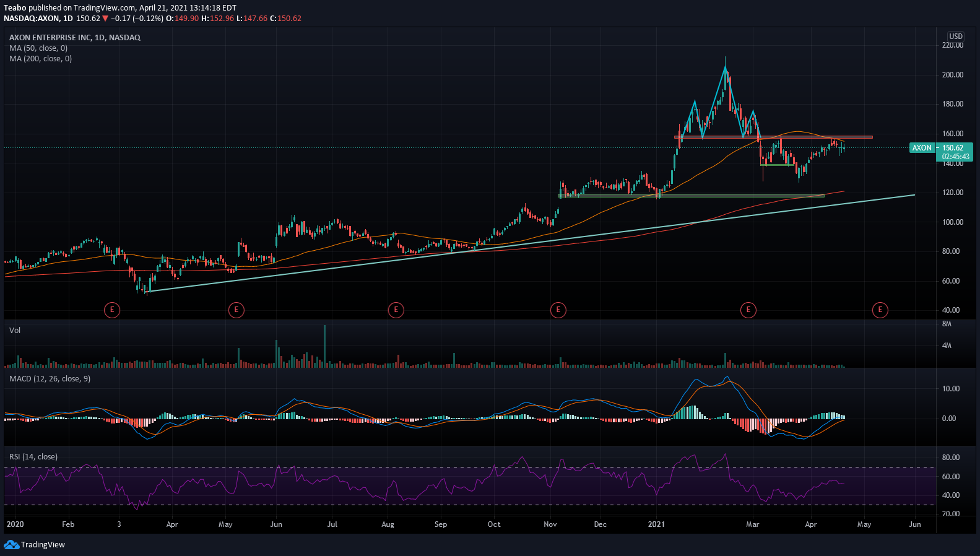This screenshot has width=980, height=556.
Task: Click the earnings marker in May 2020
Action: click(x=236, y=310)
